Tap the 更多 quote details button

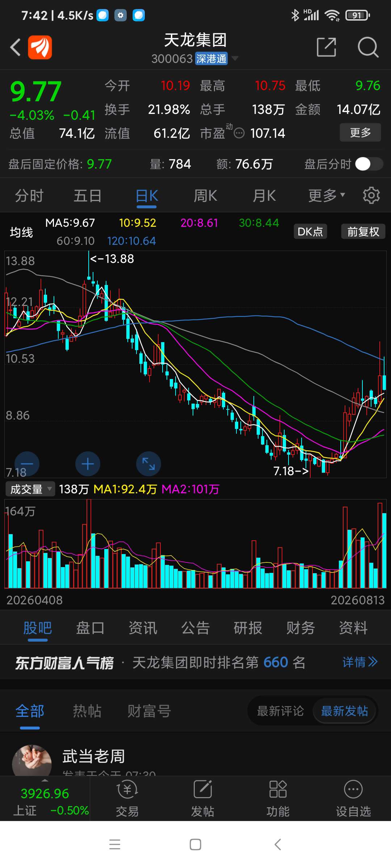(x=360, y=132)
